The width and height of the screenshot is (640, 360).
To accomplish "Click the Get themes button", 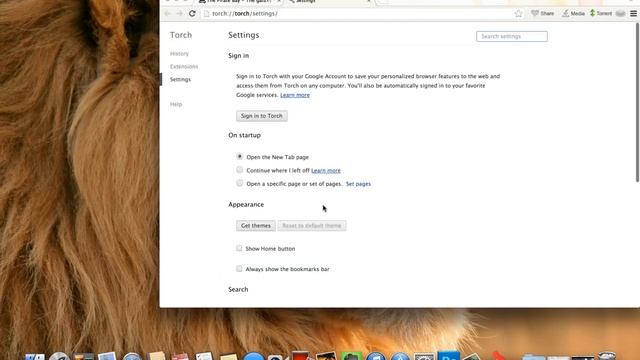I will coord(256,226).
